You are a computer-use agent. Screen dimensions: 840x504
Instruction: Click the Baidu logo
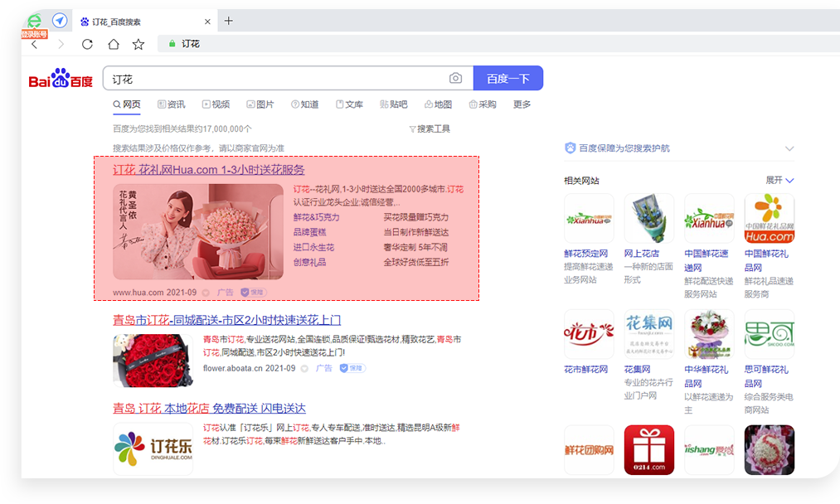61,79
